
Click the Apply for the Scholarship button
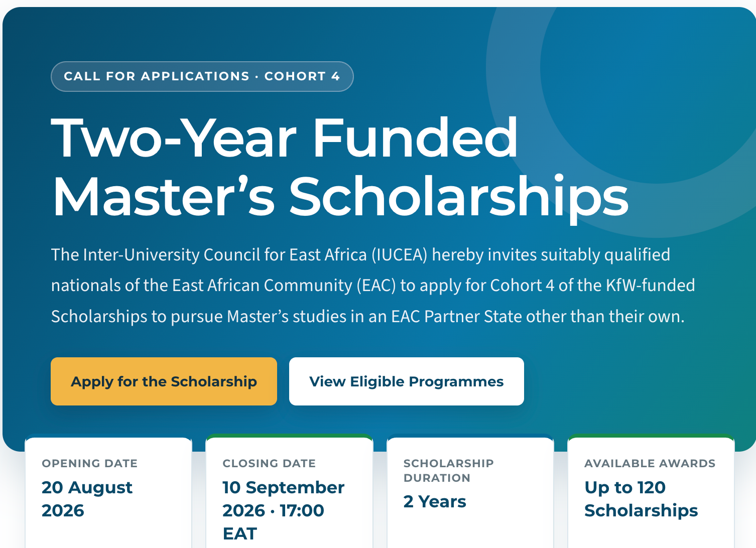point(164,381)
